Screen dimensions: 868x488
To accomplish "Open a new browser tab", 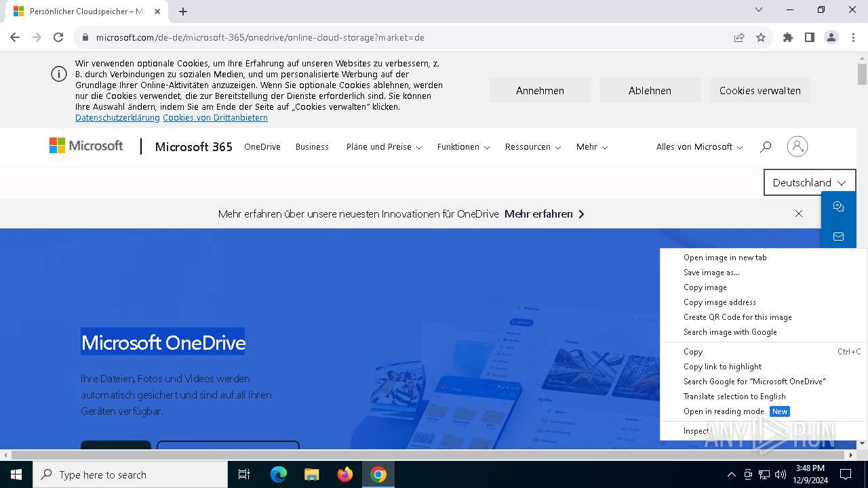I will [x=183, y=11].
